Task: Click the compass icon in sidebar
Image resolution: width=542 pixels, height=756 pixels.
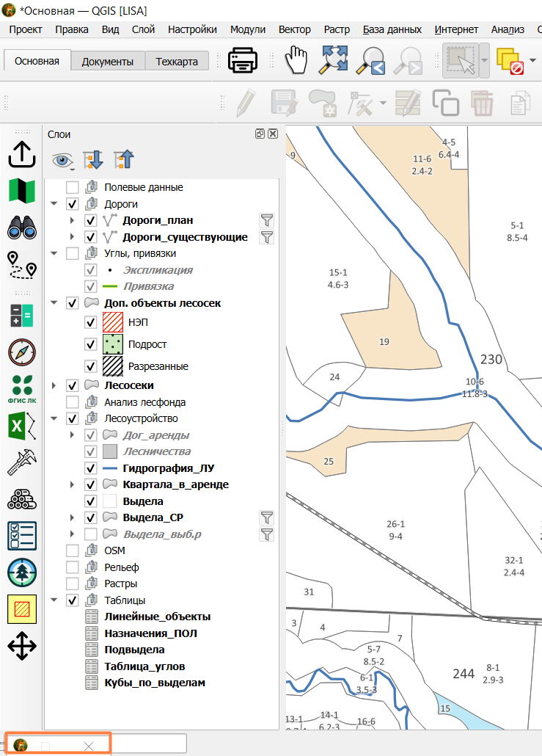Action: 22,352
